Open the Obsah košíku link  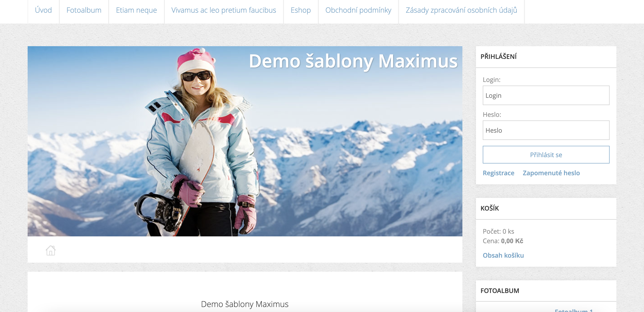pos(503,255)
